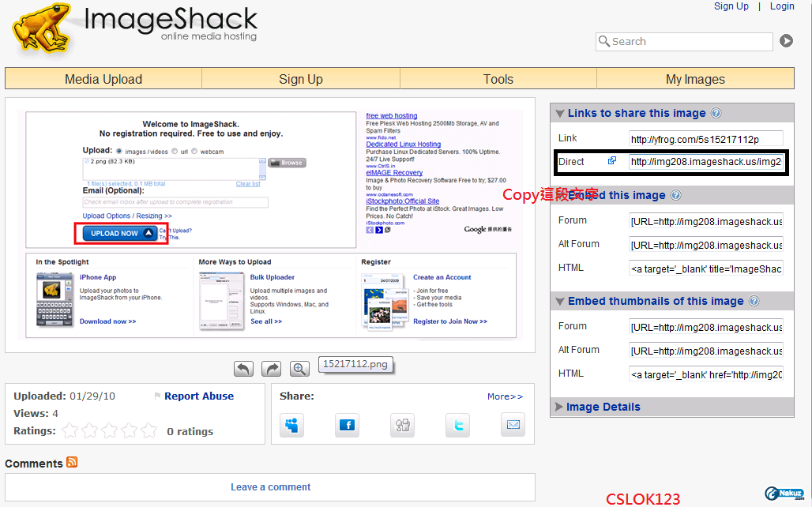The image size is (812, 507).
Task: Open the Comments RSS feed icon
Action: (x=72, y=462)
